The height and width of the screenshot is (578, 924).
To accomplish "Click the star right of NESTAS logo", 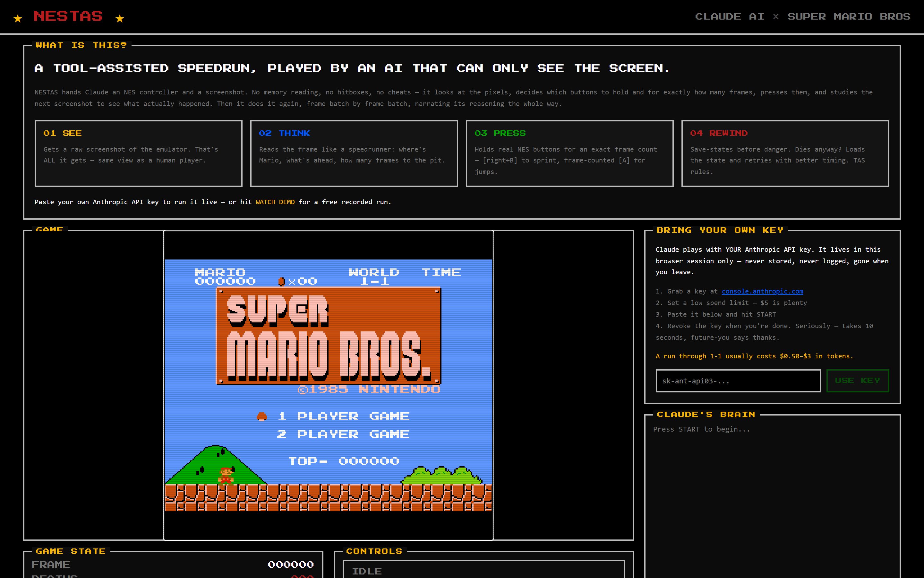I will pyautogui.click(x=120, y=18).
